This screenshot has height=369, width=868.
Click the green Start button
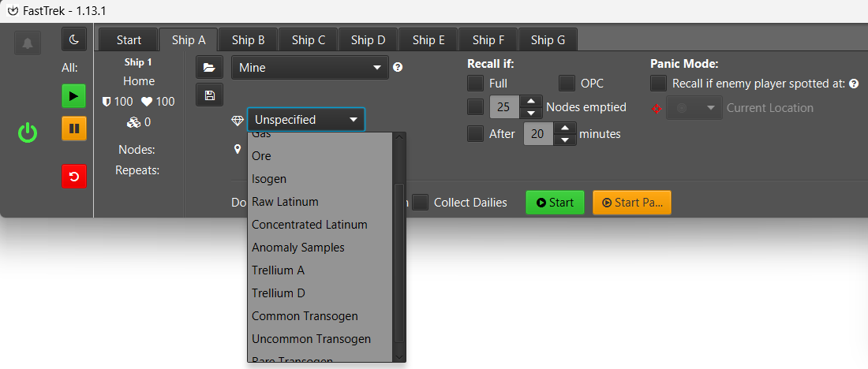pos(555,203)
